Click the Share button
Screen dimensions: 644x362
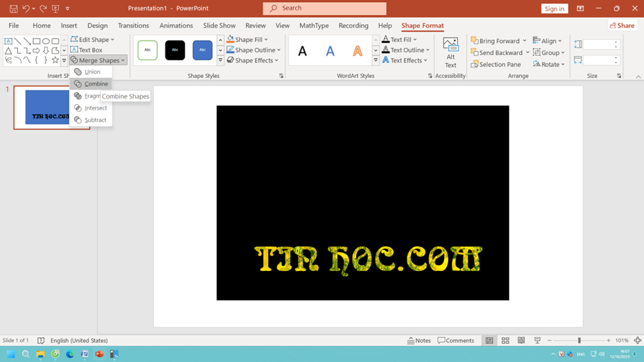622,26
